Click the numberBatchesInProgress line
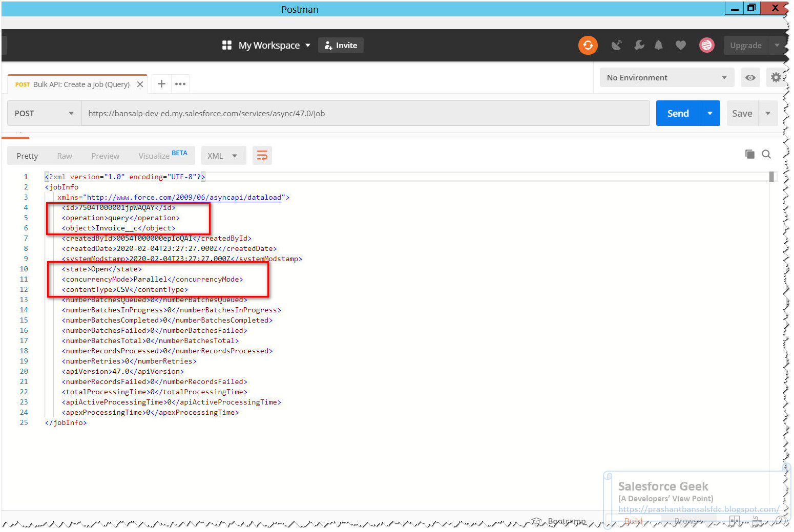Viewport: 794px width, 532px height. click(x=171, y=310)
